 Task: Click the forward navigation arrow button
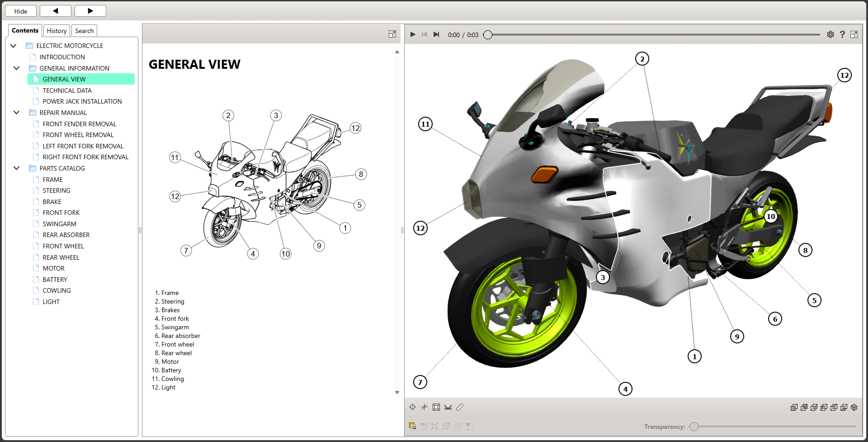coord(90,11)
